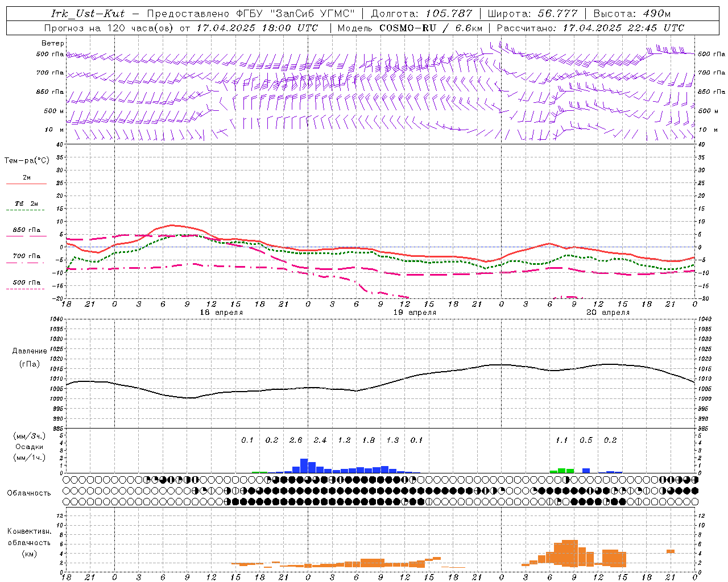
Task: Click the Облачность cloud cover label
Action: [x=30, y=493]
